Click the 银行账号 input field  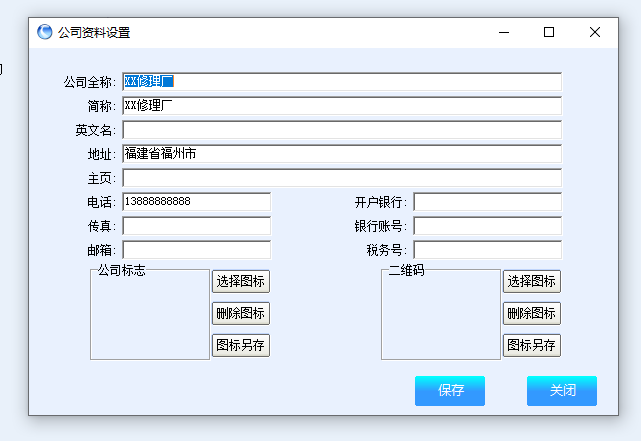tap(488, 226)
